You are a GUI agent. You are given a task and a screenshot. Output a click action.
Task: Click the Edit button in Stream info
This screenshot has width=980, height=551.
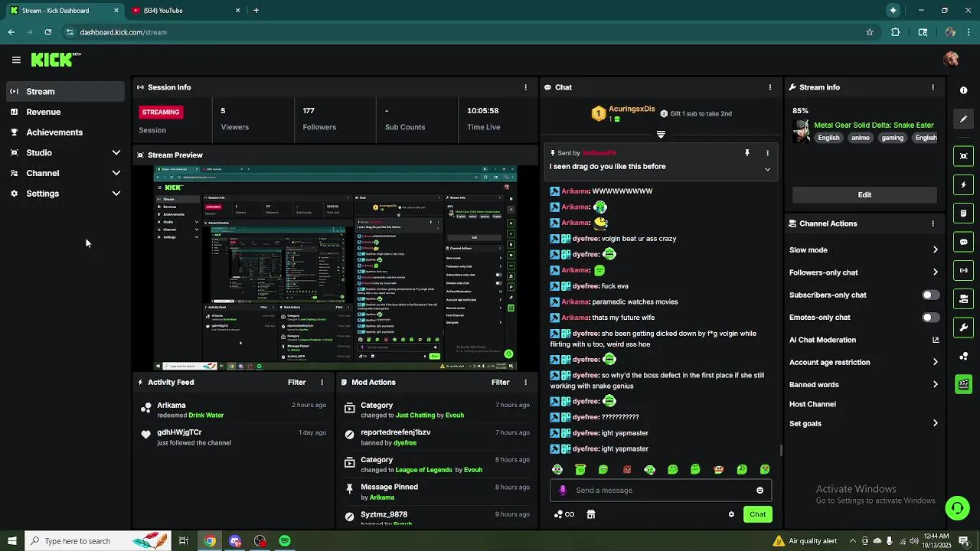(864, 195)
